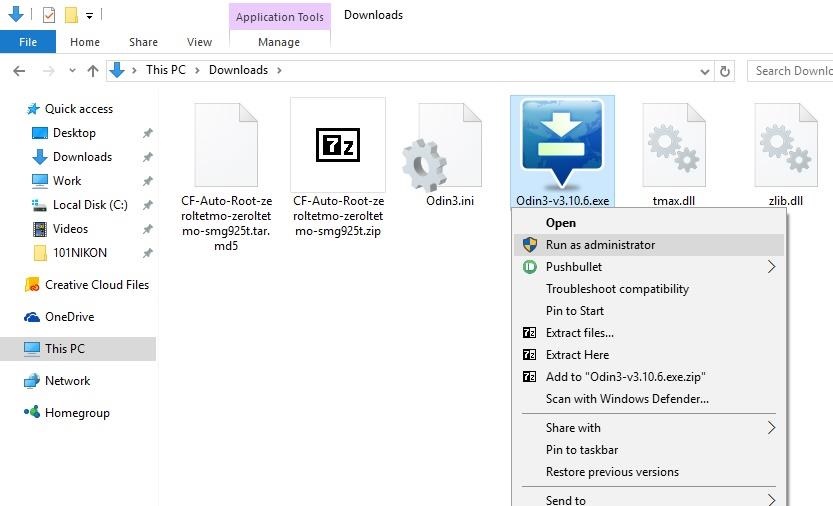
Task: Switch to the View ribbon tab
Action: 199,42
